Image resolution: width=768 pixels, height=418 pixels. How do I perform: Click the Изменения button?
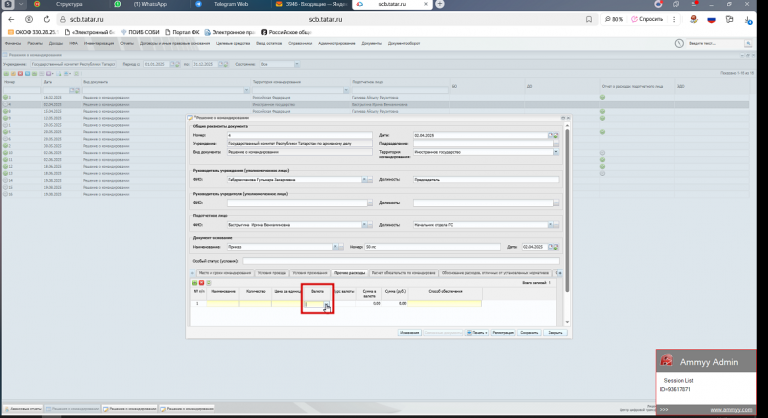pyautogui.click(x=409, y=333)
